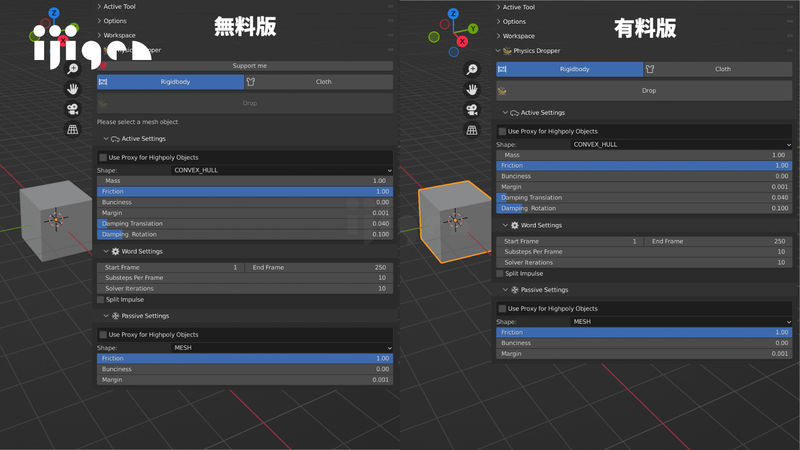
Task: Click green Y axis ball in right gizmo
Action: click(473, 29)
